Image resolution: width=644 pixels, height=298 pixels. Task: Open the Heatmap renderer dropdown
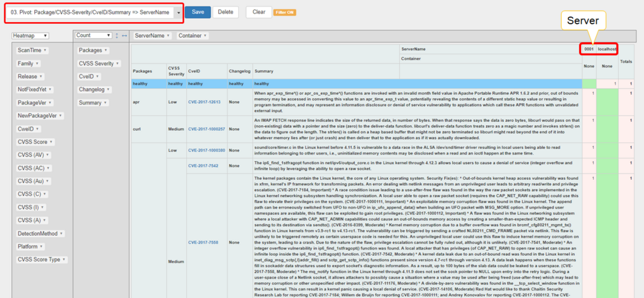[30, 36]
